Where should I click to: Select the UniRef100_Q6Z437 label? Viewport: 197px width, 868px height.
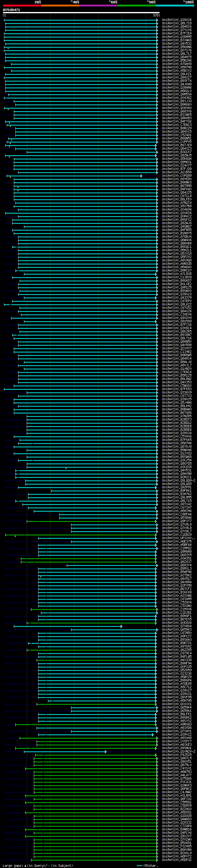[177, 562]
